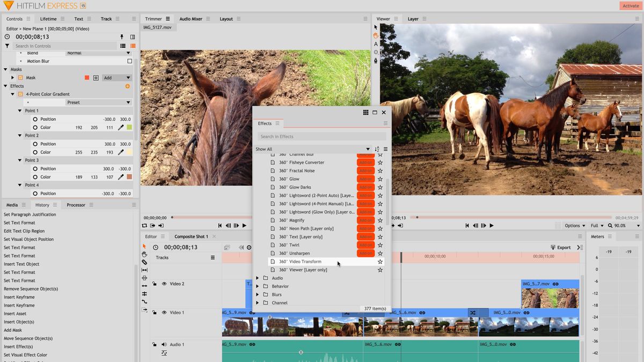Select the Hand tool in the Viewer toolbar

click(x=375, y=35)
